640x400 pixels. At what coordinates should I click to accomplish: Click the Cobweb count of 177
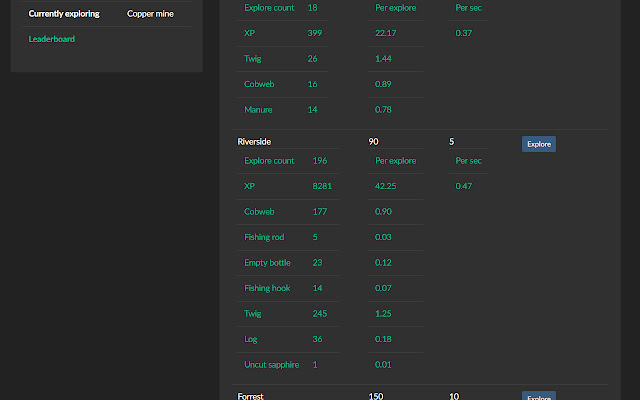[320, 212]
